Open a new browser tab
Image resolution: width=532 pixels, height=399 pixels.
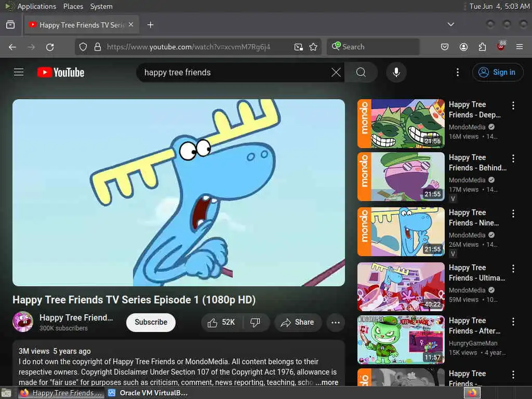pyautogui.click(x=150, y=25)
